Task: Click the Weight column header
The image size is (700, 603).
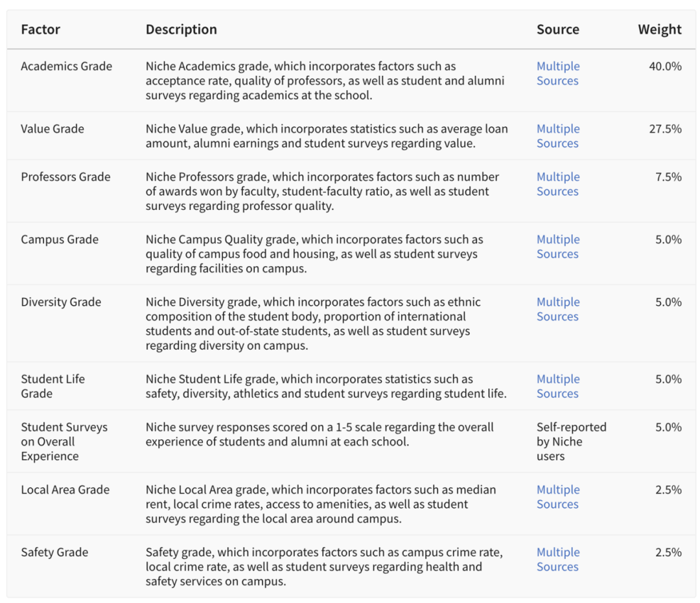Action: tap(659, 29)
